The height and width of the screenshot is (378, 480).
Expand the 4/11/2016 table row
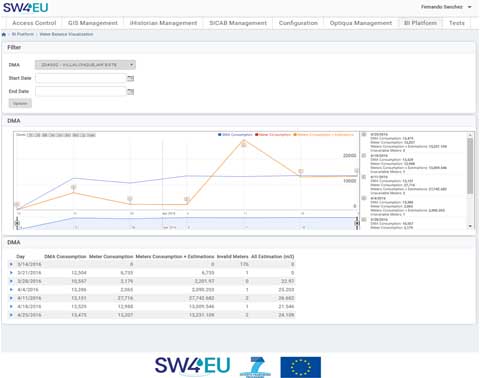[11, 298]
